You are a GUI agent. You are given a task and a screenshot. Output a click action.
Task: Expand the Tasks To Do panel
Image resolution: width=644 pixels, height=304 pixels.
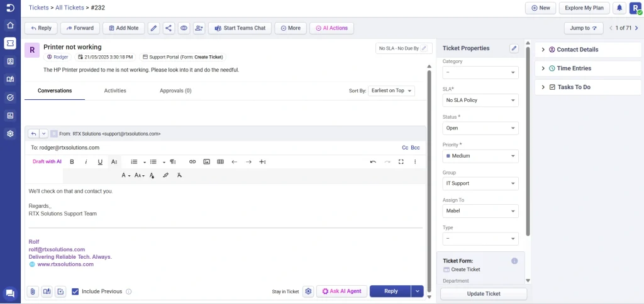click(x=589, y=87)
